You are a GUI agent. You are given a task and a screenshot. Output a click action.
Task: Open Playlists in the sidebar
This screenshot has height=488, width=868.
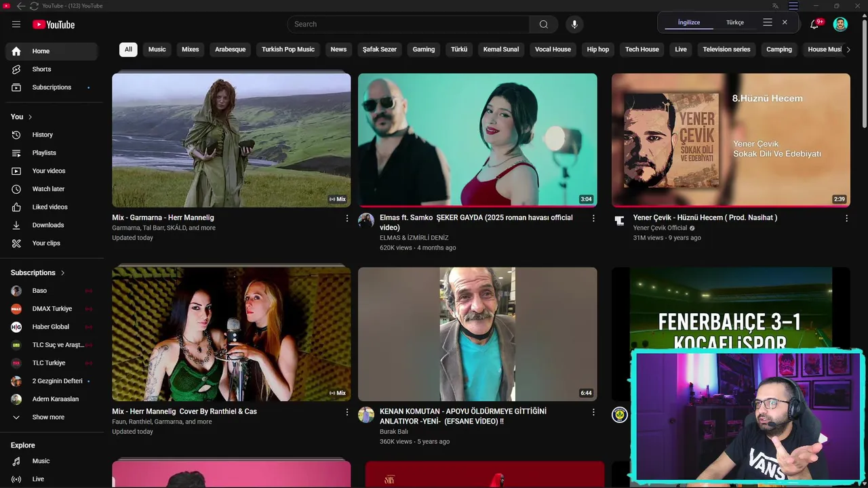52,153
